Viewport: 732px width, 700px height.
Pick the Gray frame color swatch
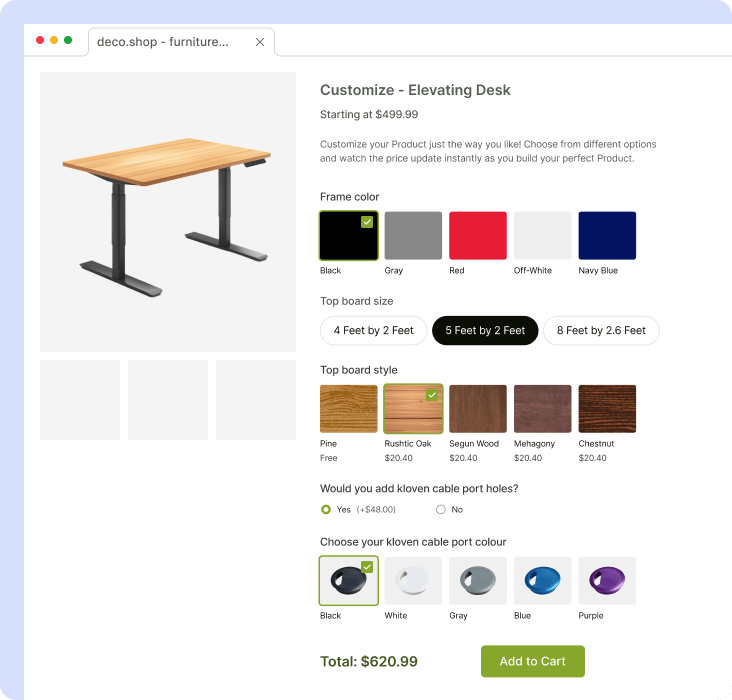[x=413, y=236]
